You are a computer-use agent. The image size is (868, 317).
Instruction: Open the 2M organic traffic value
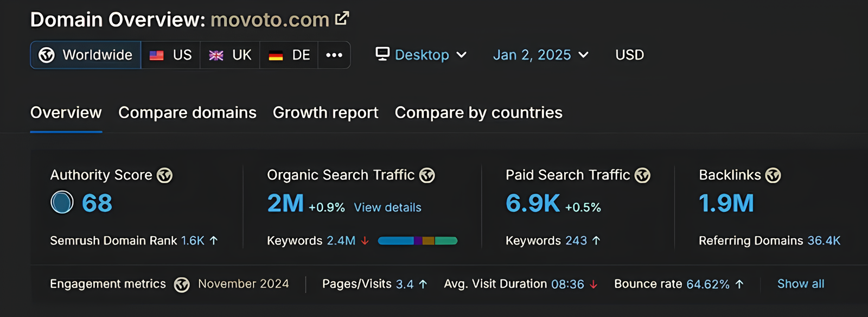(285, 203)
